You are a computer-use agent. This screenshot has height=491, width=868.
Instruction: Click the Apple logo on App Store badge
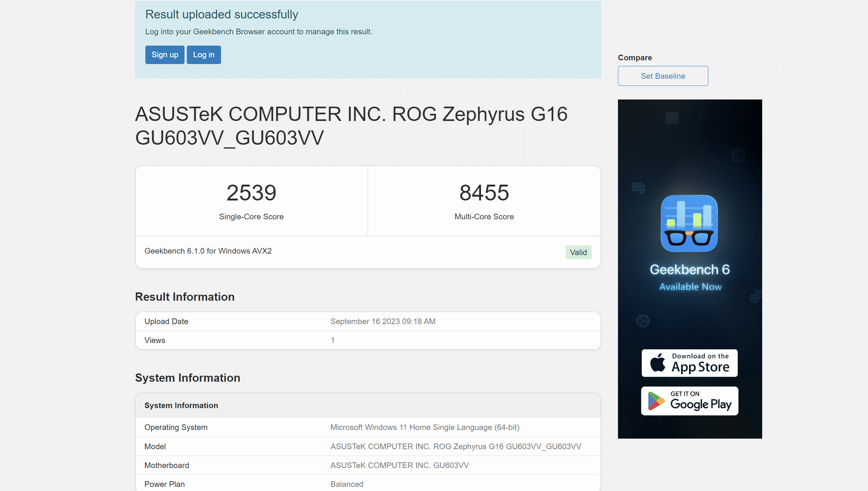pos(658,363)
